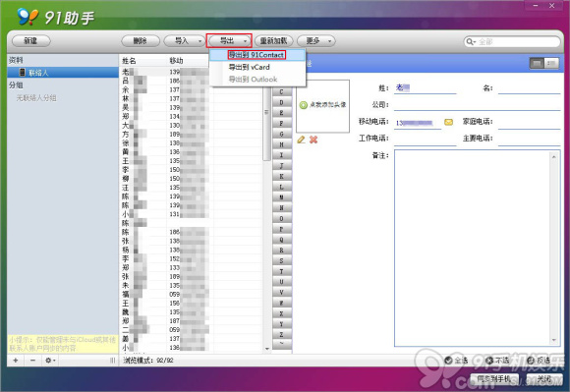Click the 删除 delete button

pyautogui.click(x=140, y=40)
